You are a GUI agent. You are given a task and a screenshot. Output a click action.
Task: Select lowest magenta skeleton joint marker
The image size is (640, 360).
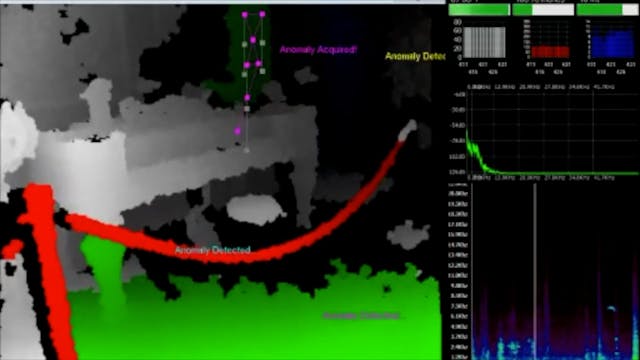point(238,131)
